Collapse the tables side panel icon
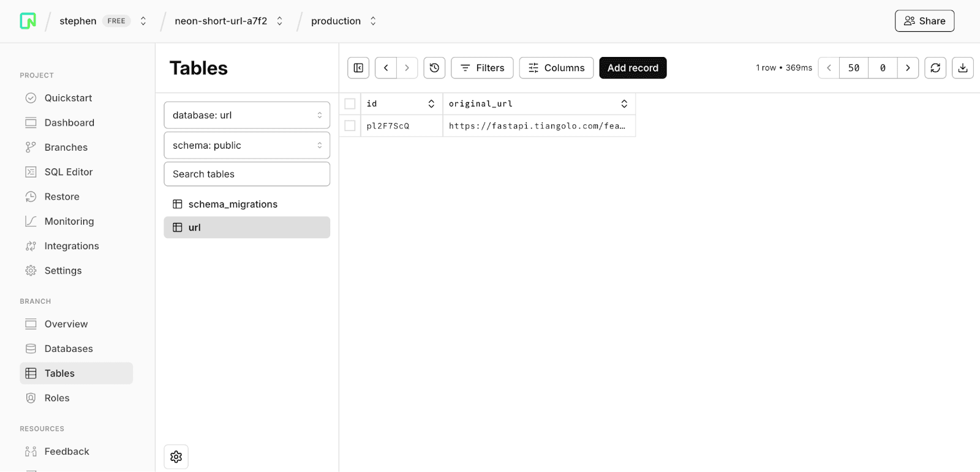The width and height of the screenshot is (980, 472). pos(358,68)
